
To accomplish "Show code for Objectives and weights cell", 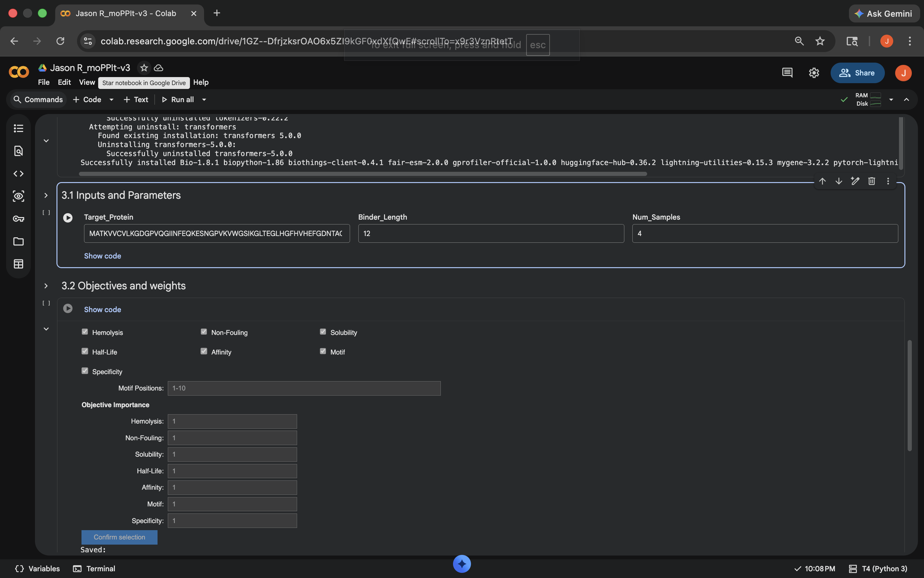I will [x=102, y=309].
